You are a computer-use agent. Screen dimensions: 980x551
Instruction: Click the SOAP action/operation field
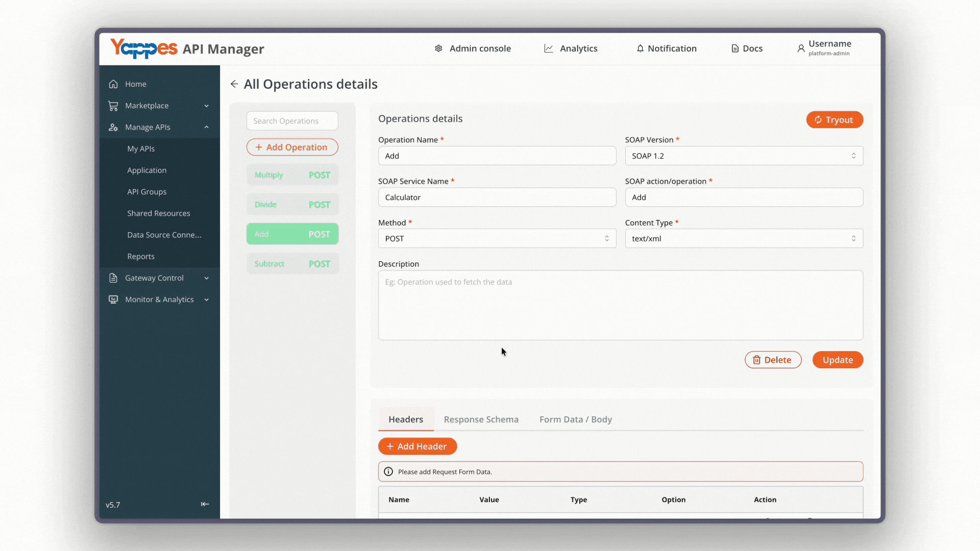point(744,197)
